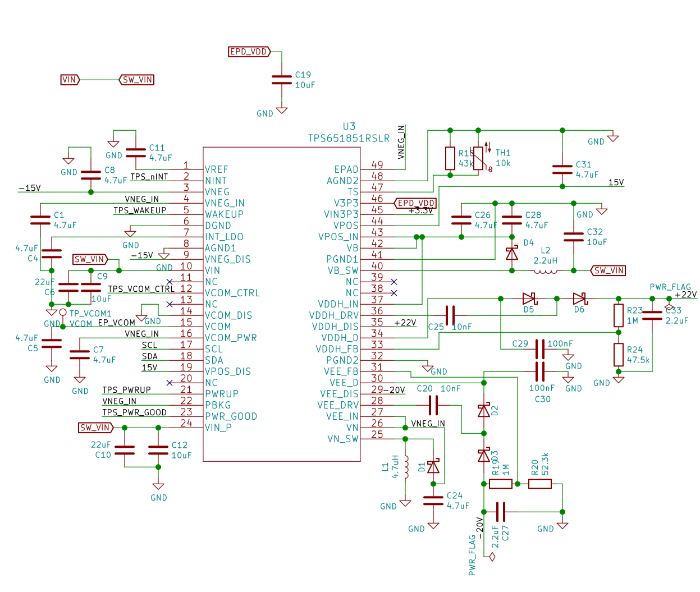Select the TPS_WAKEUP net label
700x592 pixels.
tap(140, 210)
